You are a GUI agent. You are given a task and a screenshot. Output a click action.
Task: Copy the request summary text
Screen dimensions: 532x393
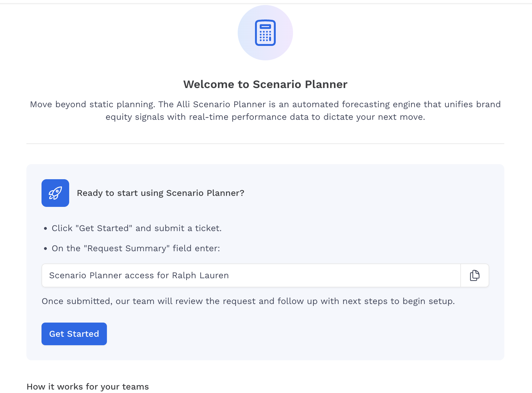pyautogui.click(x=474, y=275)
